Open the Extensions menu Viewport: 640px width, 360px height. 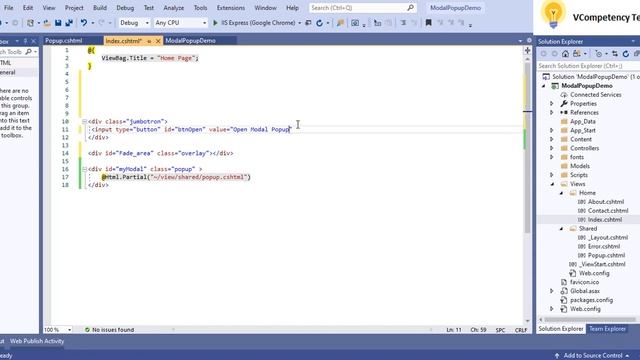point(231,8)
